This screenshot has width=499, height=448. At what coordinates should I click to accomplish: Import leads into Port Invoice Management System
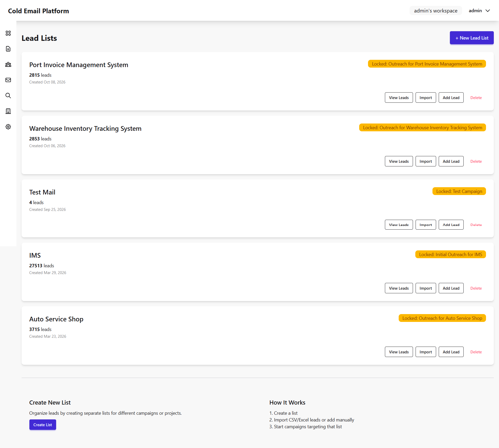(x=425, y=98)
